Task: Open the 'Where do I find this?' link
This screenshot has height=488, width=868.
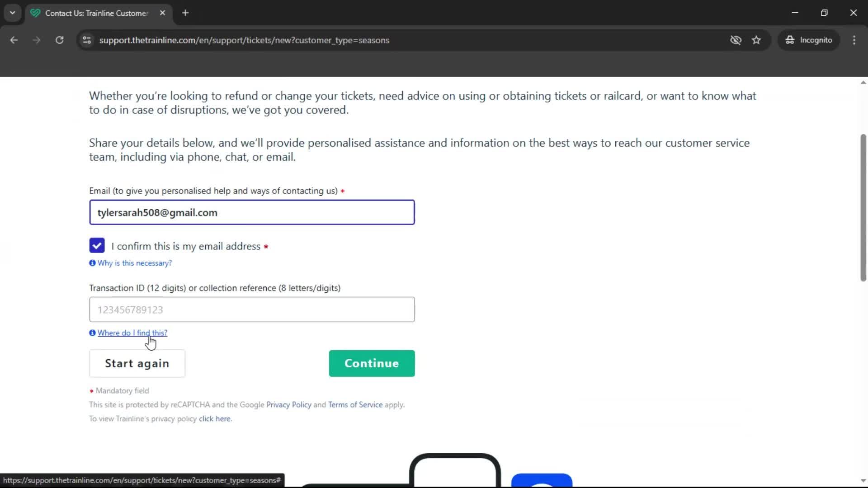Action: point(132,333)
